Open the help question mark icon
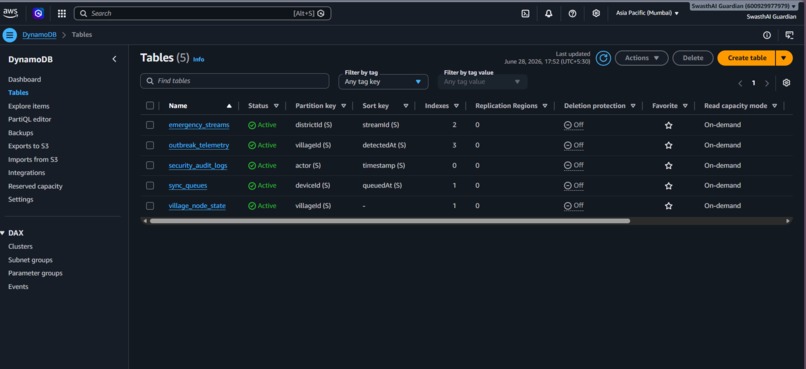Image resolution: width=806 pixels, height=369 pixels. coord(572,14)
